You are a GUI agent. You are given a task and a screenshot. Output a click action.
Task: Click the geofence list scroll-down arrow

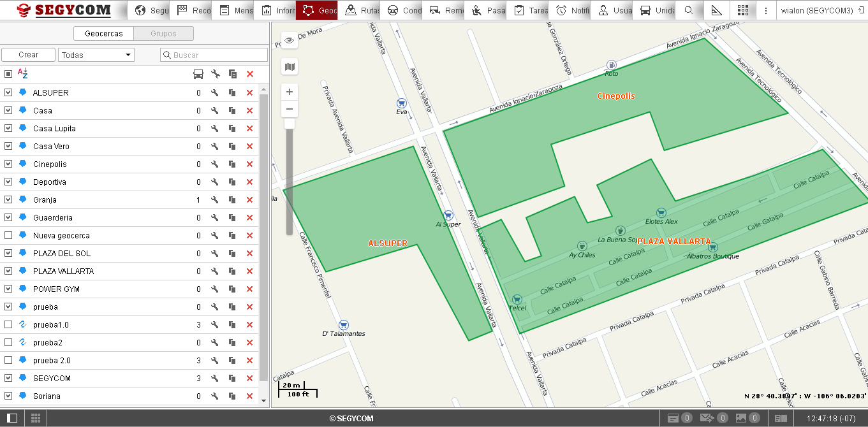click(264, 400)
